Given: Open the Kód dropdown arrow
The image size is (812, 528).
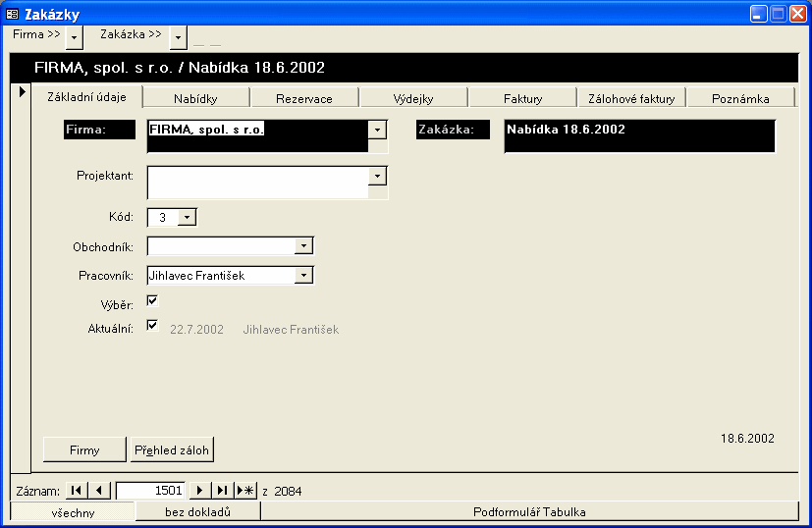Looking at the screenshot, I should coord(188,217).
